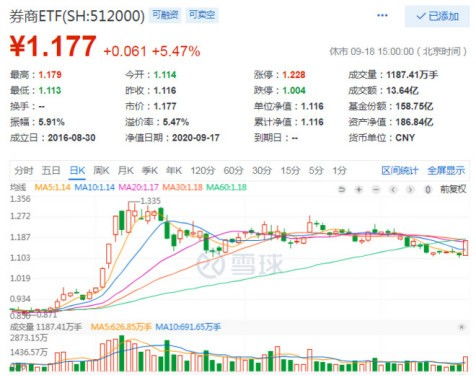Click the MA5:1.14 moving average label
This screenshot has height=376, width=476.
pyautogui.click(x=52, y=187)
